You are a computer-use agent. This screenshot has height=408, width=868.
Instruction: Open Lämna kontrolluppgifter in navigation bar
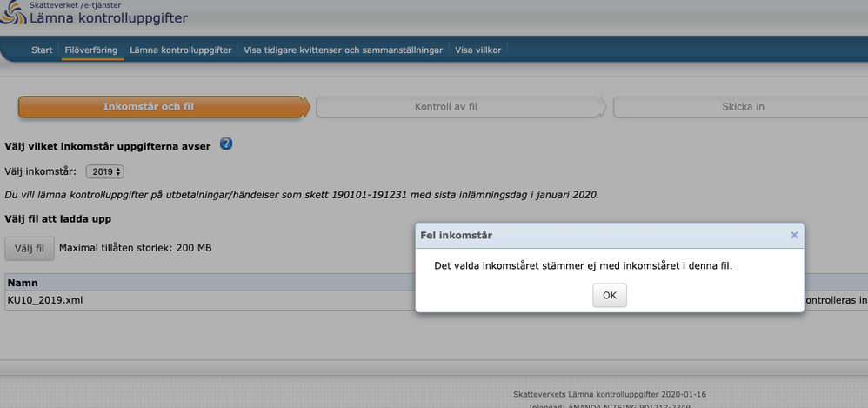point(180,50)
